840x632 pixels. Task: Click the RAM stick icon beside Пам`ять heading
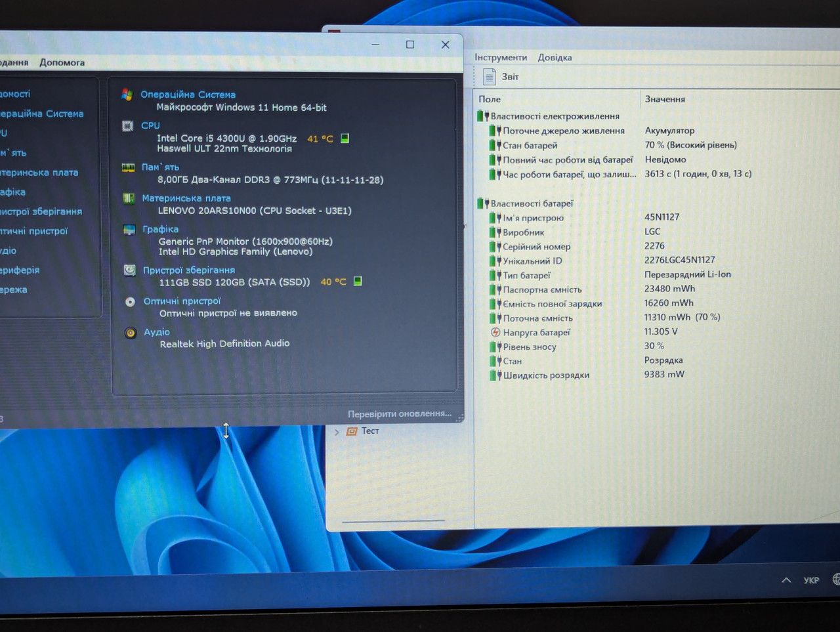(129, 167)
